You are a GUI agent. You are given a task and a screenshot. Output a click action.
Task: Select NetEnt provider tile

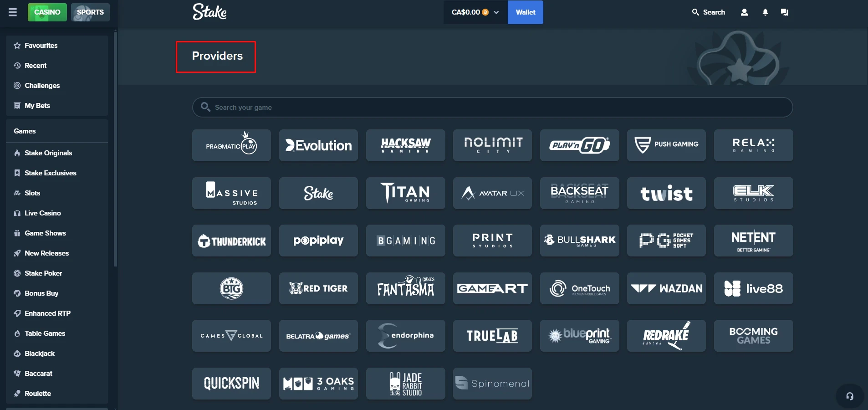(753, 241)
